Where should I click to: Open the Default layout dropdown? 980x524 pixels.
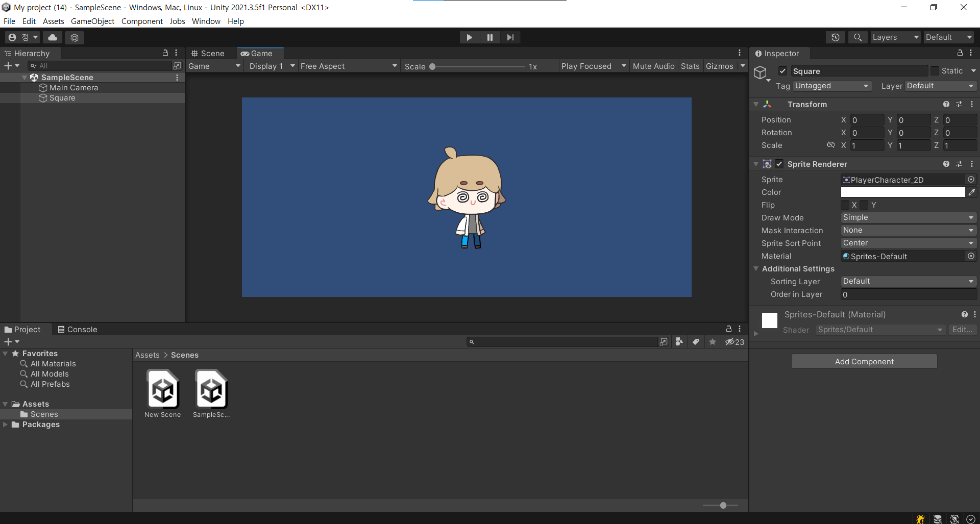[949, 37]
